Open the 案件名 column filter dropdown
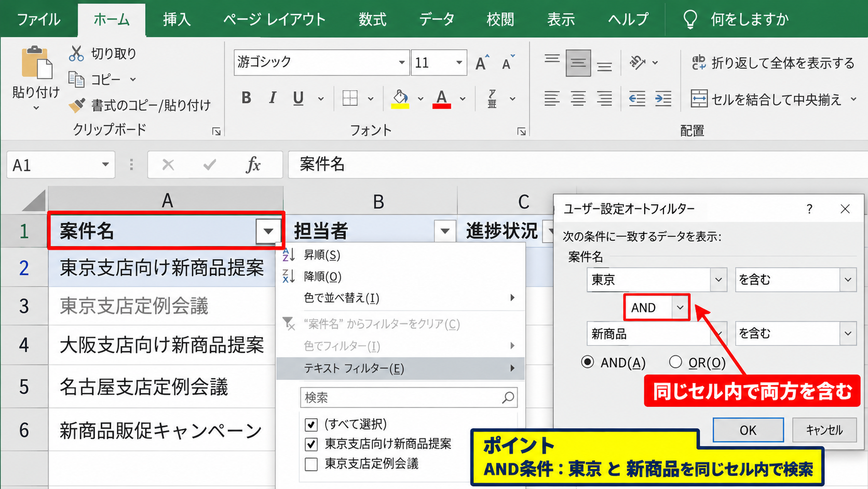868x489 pixels. click(268, 231)
